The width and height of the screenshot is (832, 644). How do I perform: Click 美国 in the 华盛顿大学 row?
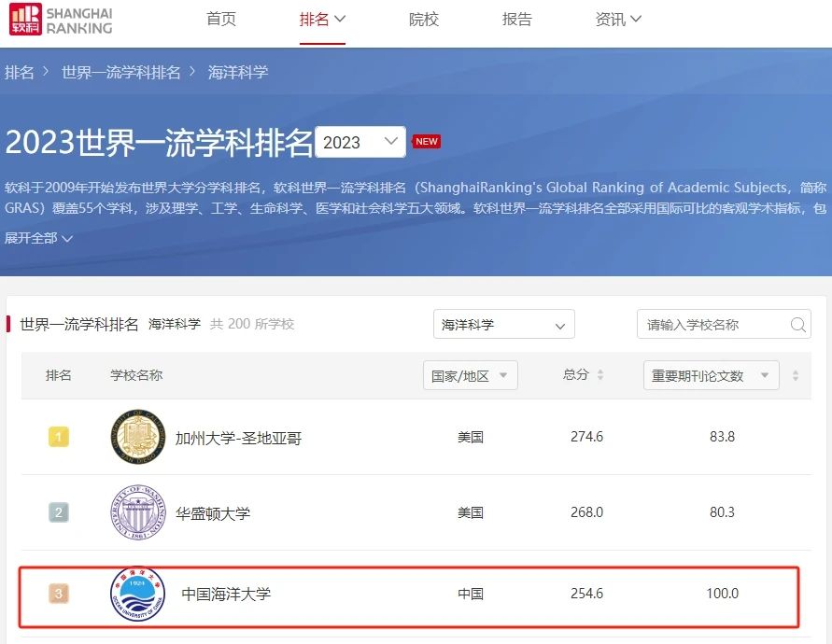(471, 512)
